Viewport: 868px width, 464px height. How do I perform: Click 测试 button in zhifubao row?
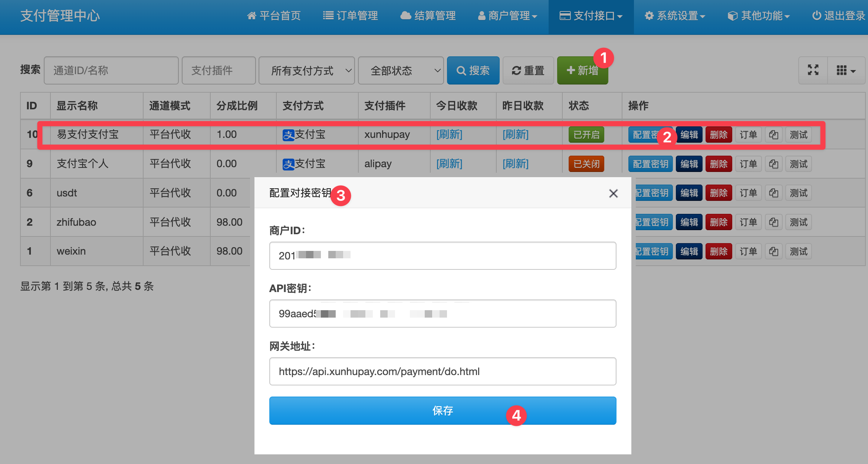[x=798, y=222]
